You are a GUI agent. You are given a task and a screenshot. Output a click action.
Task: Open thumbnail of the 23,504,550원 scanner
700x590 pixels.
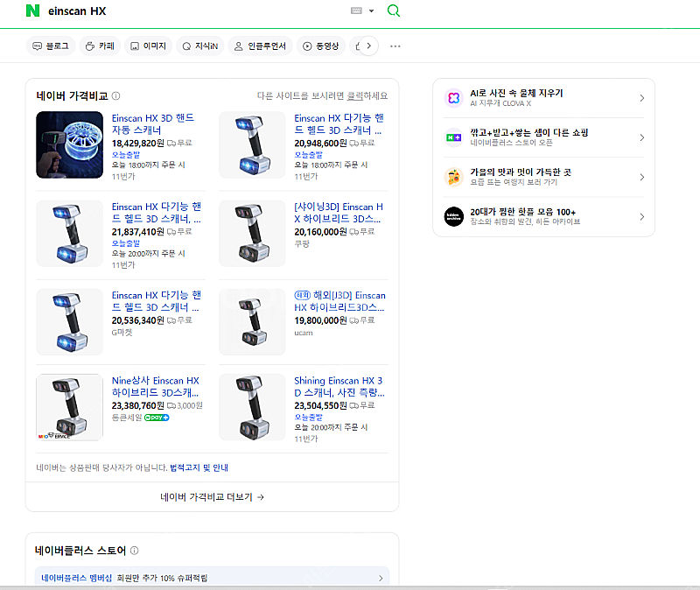click(252, 407)
